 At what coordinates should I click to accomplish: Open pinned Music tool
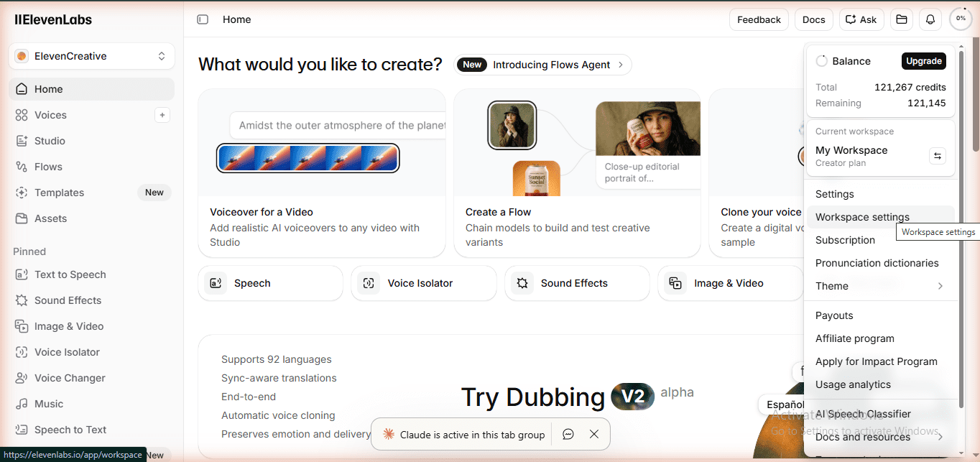coord(91,404)
